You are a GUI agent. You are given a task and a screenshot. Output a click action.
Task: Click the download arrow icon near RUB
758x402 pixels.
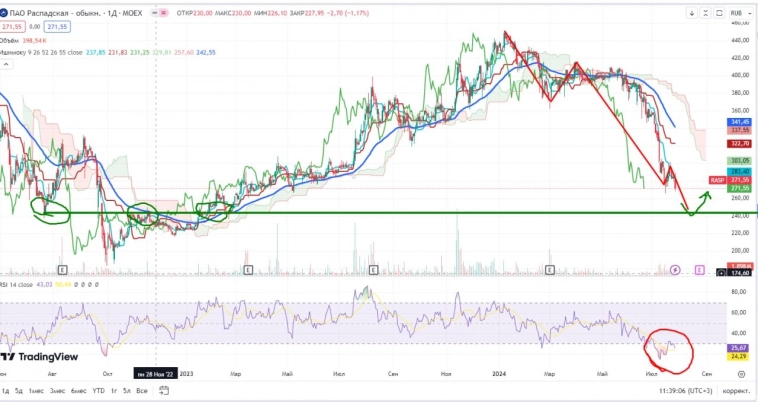tap(692, 13)
